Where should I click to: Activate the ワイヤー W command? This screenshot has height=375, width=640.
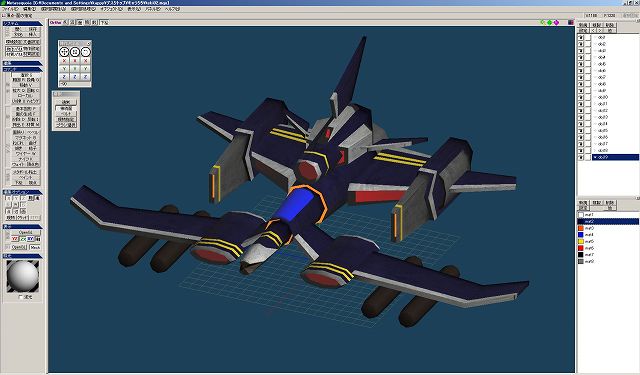[26, 153]
